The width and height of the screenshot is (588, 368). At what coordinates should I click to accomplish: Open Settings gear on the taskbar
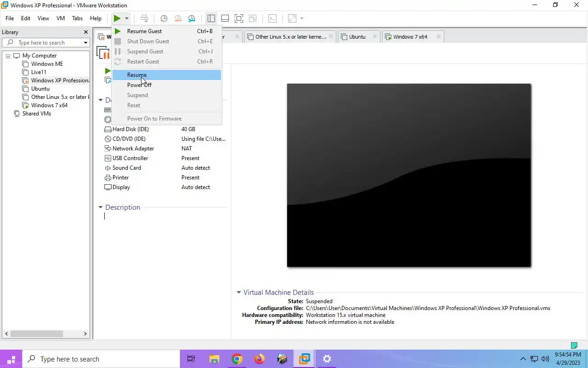point(327,359)
